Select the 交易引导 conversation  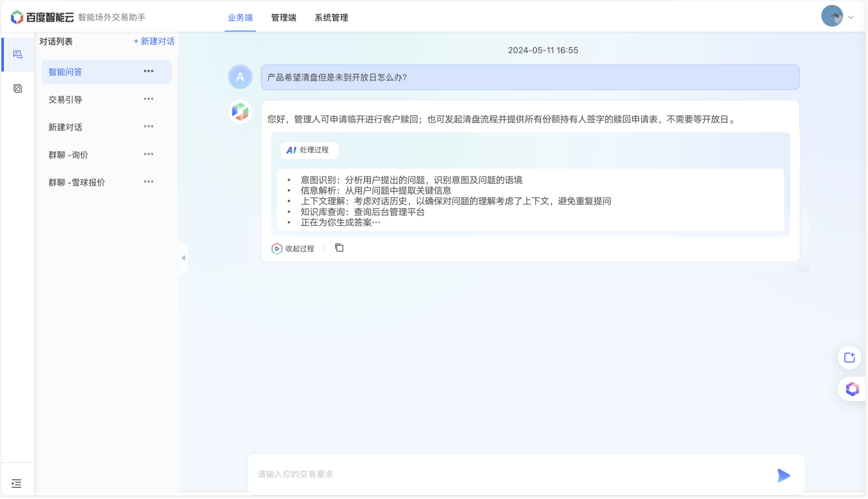106,100
